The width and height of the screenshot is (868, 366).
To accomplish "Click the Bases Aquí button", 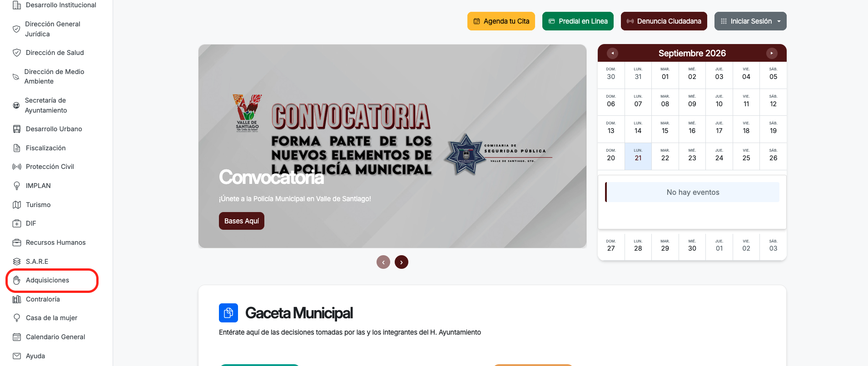I will (242, 221).
